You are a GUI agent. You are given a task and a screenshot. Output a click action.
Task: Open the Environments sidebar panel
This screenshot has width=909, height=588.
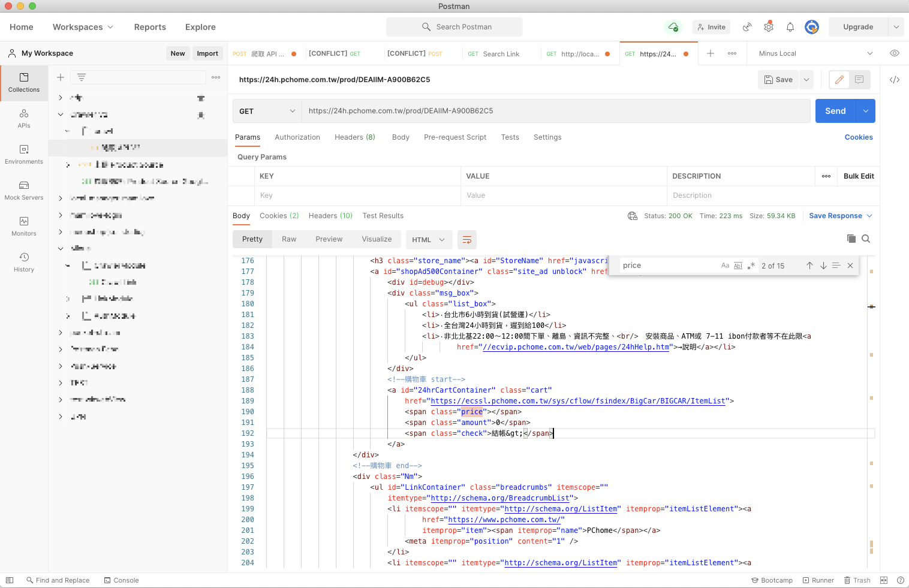click(x=24, y=155)
